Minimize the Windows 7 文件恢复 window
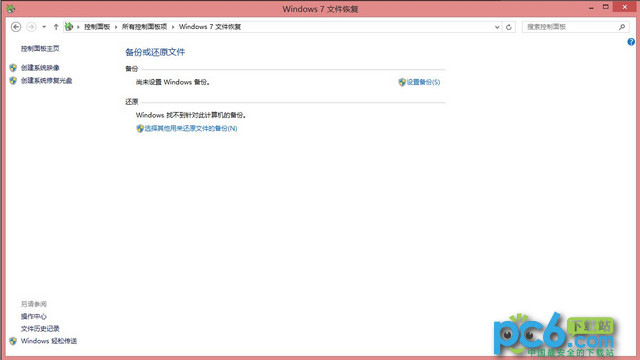The image size is (640, 360). [591, 7]
